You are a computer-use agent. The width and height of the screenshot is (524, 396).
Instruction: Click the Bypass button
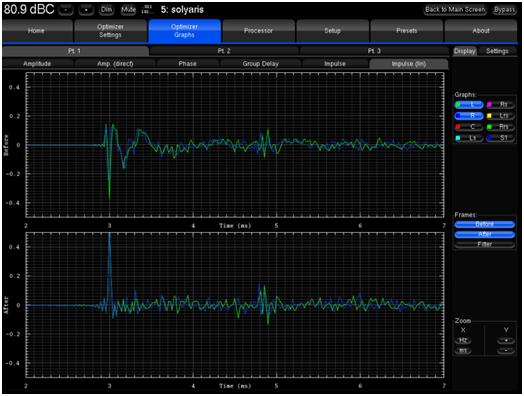[504, 10]
